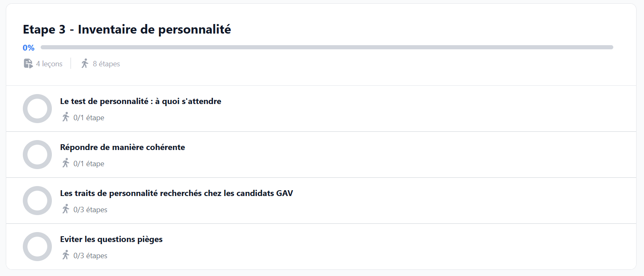The width and height of the screenshot is (644, 276).
Task: Click the walking figure icon beside 8 étapes
Action: [85, 63]
